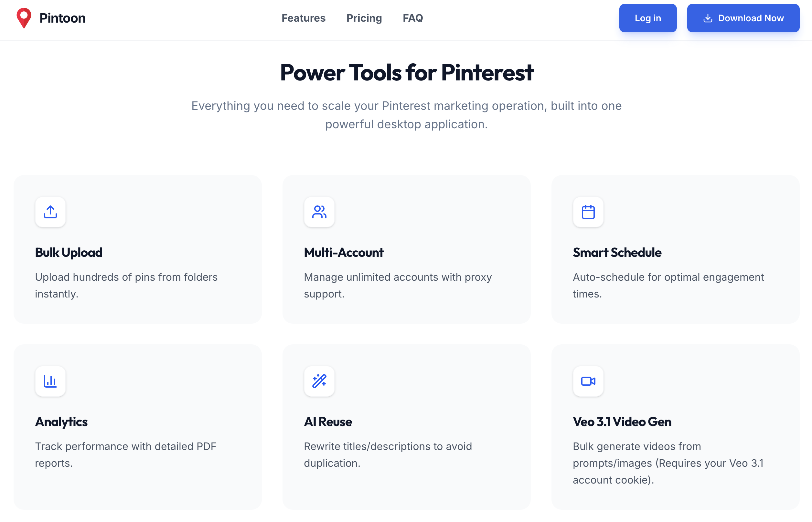Click the Pintoon brand name text
Screen dimensions: 812x522
[x=62, y=18]
